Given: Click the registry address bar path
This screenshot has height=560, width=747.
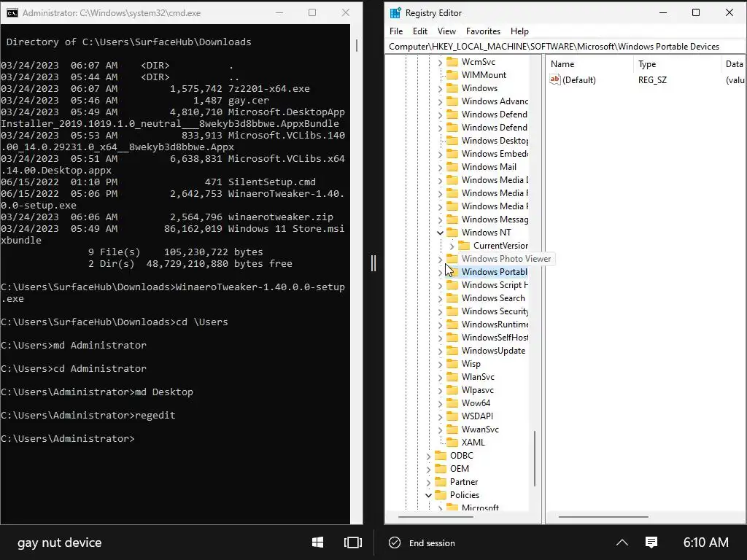Looking at the screenshot, I should click(554, 46).
